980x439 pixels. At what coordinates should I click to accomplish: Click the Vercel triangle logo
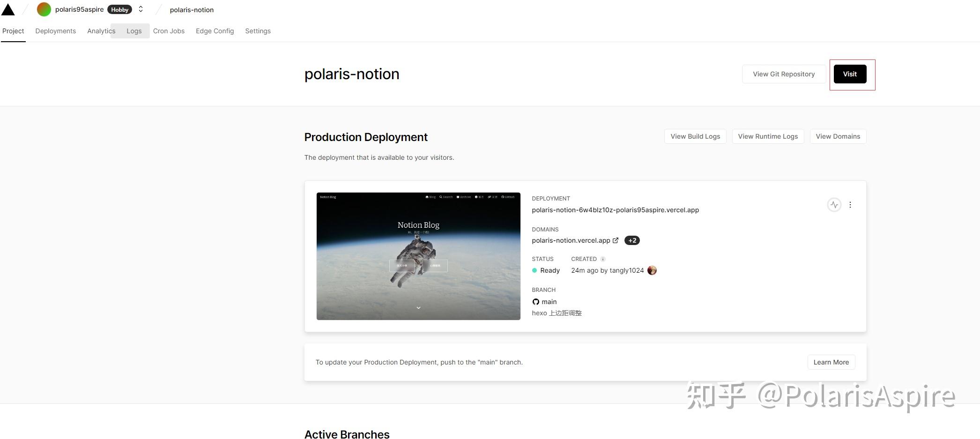(x=8, y=9)
